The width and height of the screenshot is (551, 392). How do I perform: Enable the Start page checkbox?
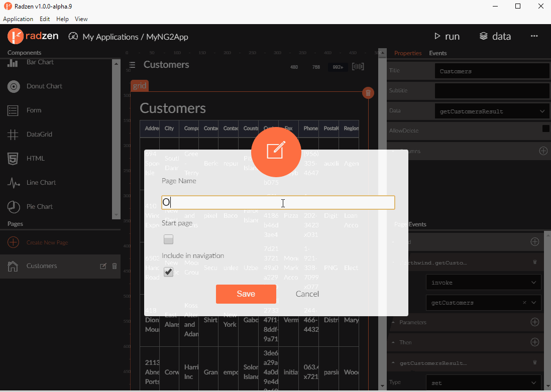[168, 239]
